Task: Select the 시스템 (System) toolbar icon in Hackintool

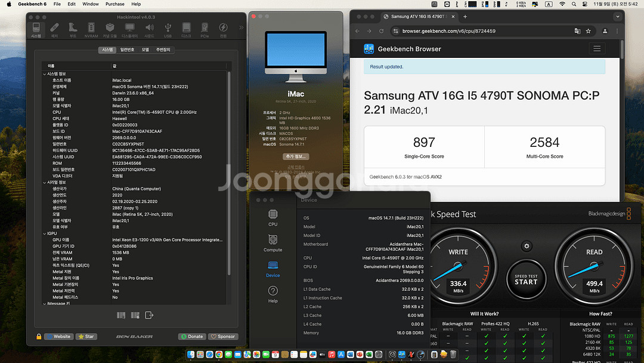Action: tap(36, 30)
